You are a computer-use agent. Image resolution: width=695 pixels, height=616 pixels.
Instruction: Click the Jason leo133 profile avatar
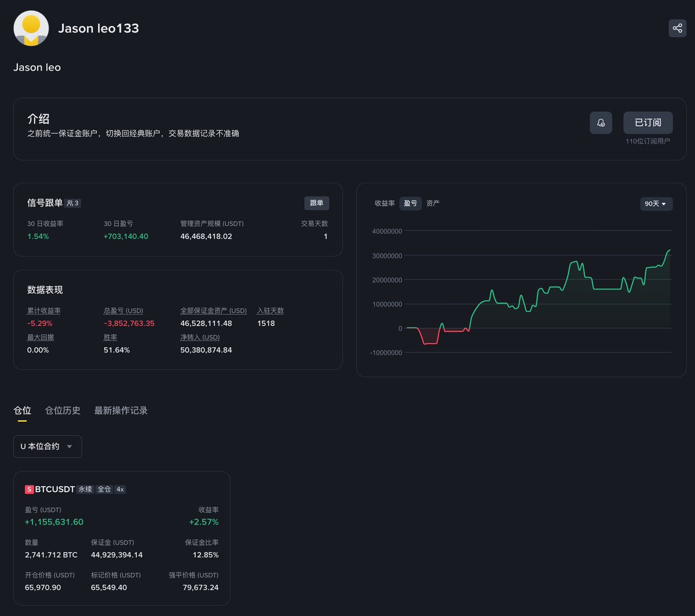pyautogui.click(x=31, y=28)
